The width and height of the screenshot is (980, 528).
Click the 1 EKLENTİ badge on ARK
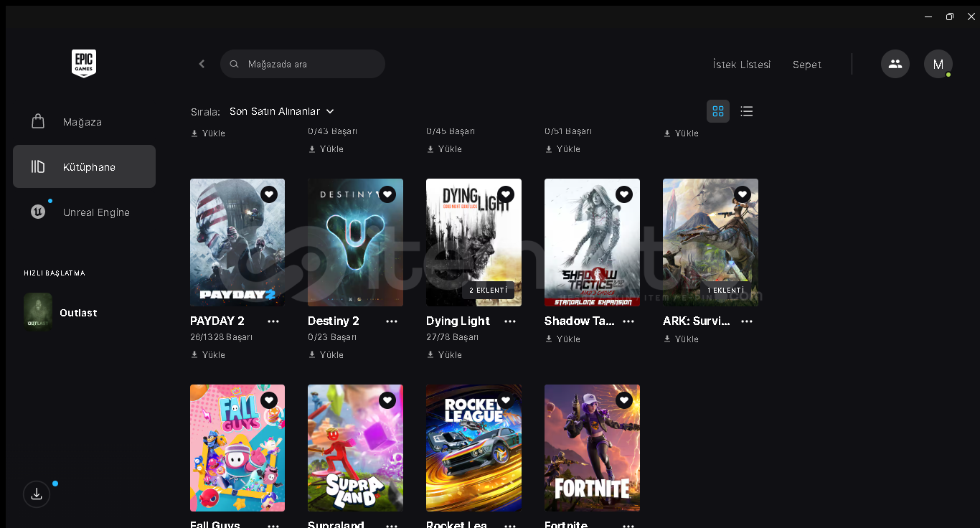(725, 290)
